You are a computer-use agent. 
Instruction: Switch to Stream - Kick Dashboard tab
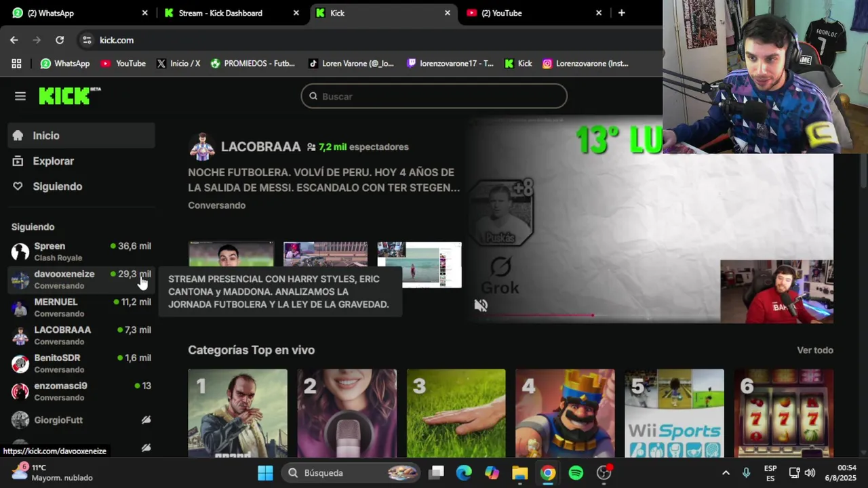pyautogui.click(x=231, y=13)
